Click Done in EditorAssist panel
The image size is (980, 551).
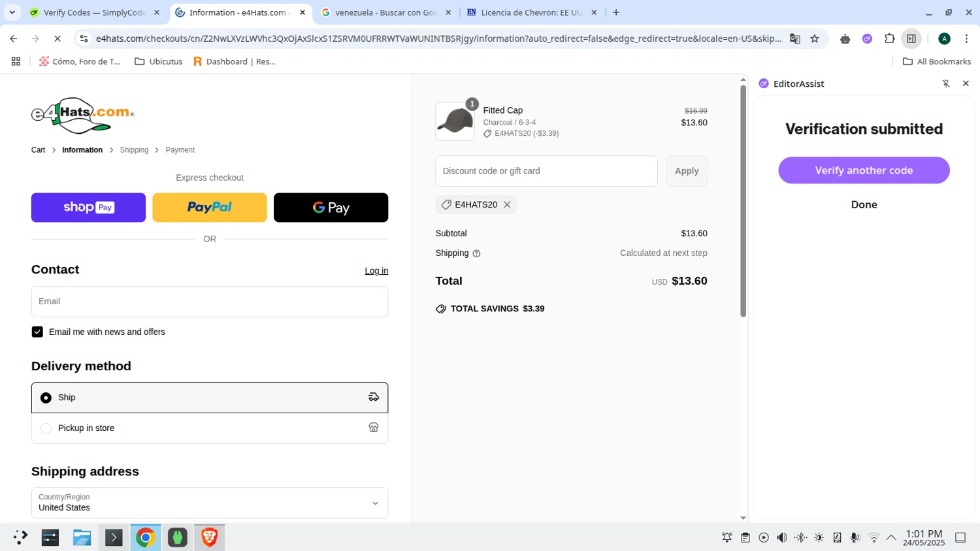(864, 205)
